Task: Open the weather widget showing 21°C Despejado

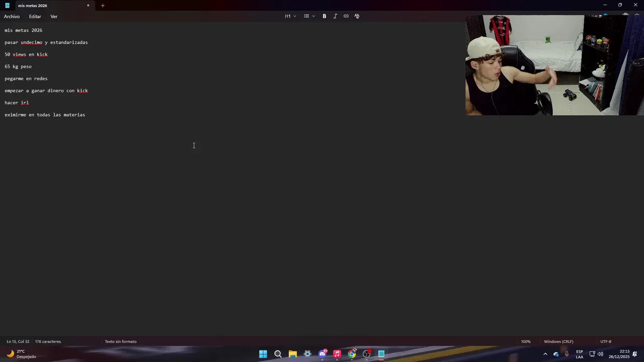Action: coord(21,354)
